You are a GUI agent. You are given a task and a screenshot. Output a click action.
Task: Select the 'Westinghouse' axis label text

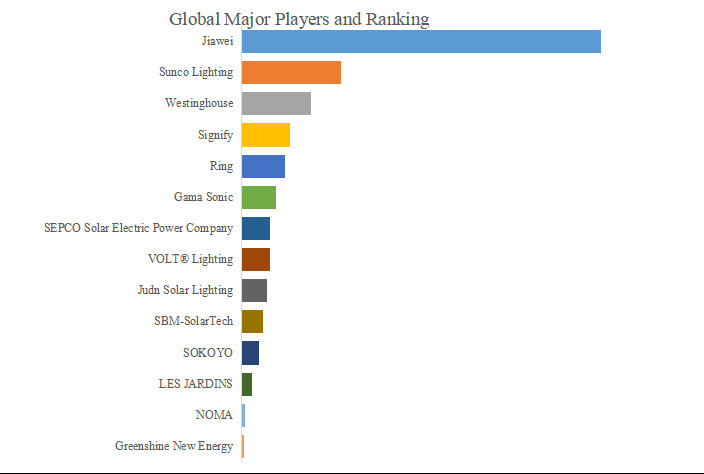click(x=199, y=103)
